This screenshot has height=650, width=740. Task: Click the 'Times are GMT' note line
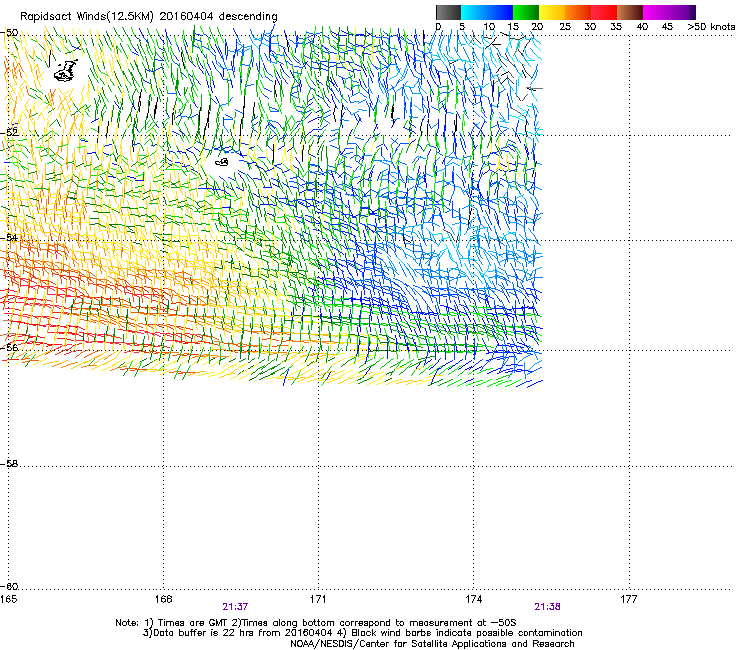316,623
